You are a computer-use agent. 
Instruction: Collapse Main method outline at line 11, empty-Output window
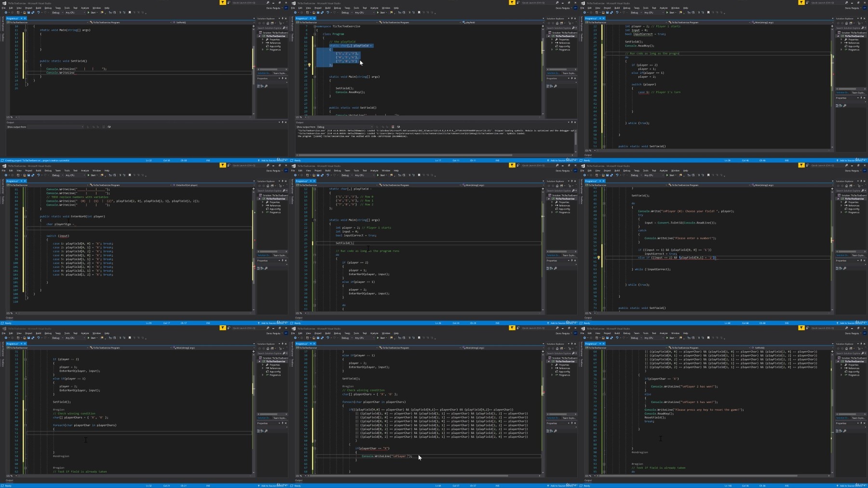[x=26, y=30]
